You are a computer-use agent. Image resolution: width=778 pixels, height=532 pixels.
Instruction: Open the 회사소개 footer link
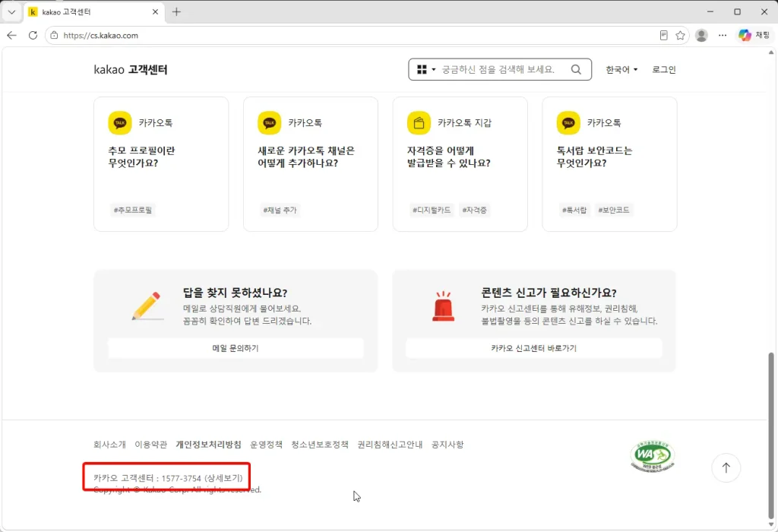pyautogui.click(x=109, y=444)
